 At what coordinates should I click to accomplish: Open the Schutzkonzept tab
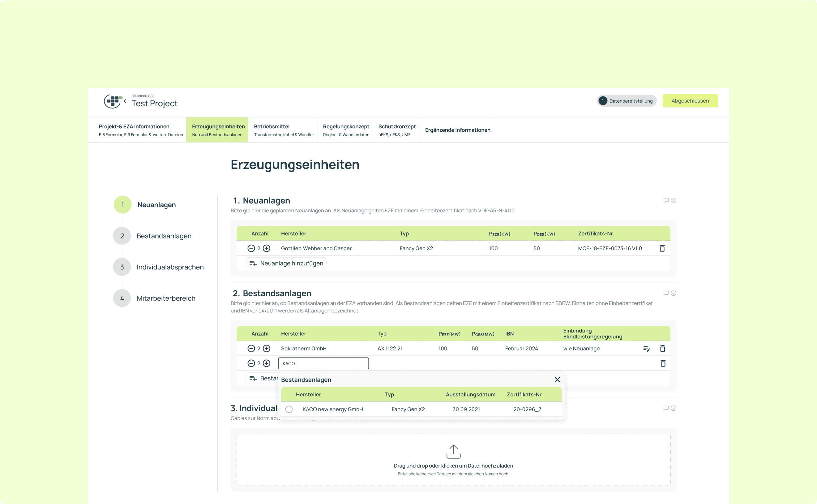396,130
